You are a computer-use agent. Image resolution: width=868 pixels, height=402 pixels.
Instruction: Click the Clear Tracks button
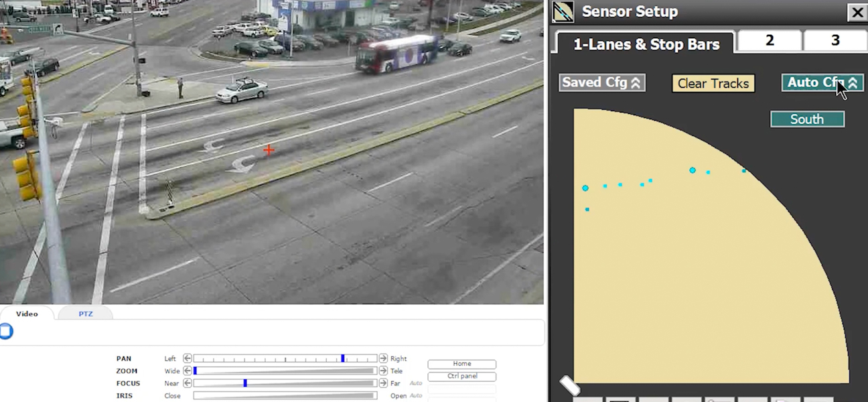pos(713,83)
